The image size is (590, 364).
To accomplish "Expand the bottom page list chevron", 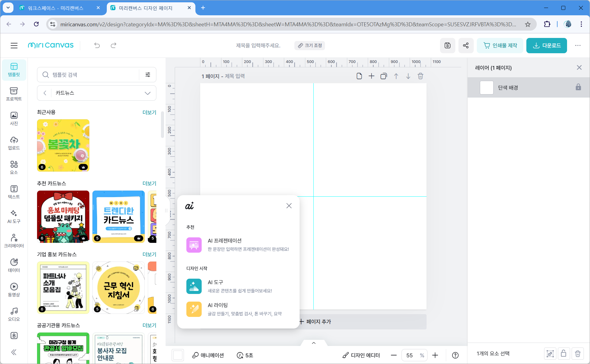I will tap(314, 343).
